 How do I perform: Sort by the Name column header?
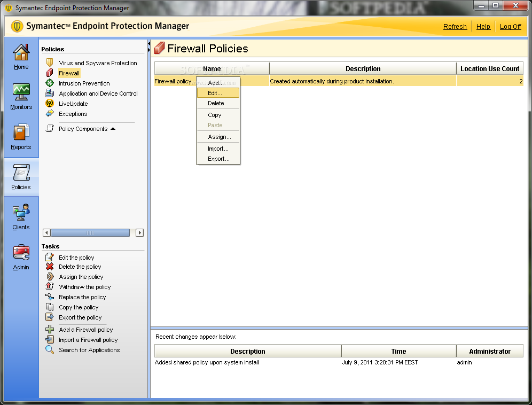pos(212,68)
